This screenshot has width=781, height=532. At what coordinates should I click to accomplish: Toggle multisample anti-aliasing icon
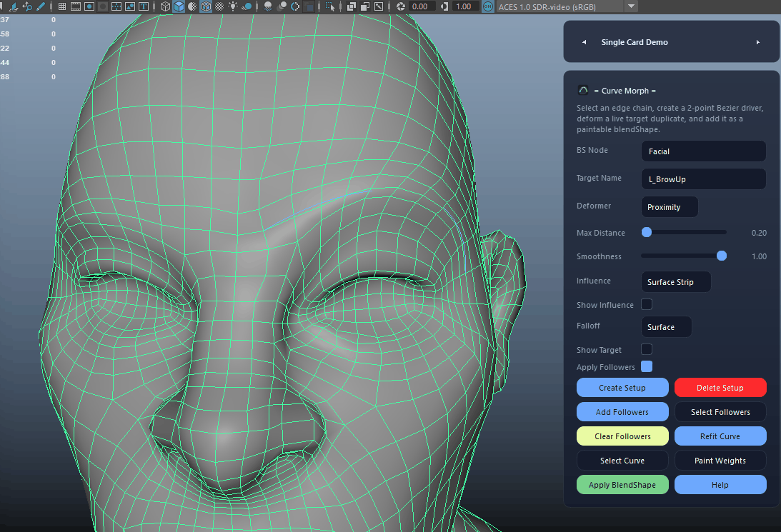tap(295, 6)
